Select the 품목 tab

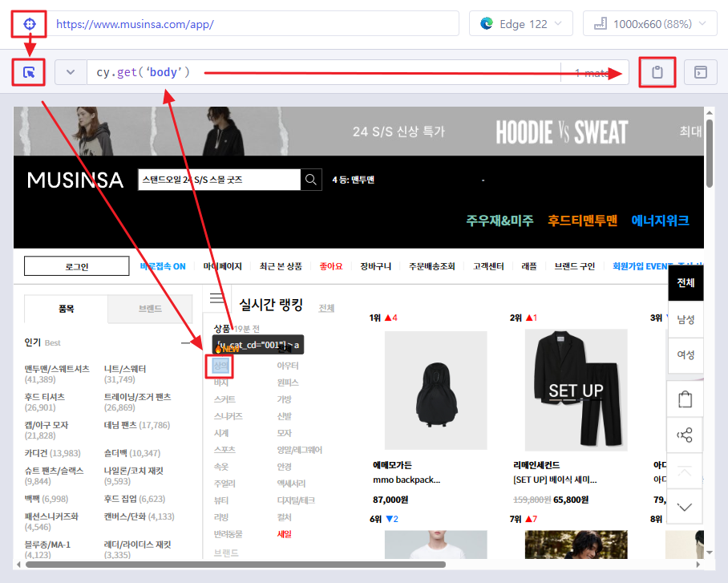click(66, 309)
